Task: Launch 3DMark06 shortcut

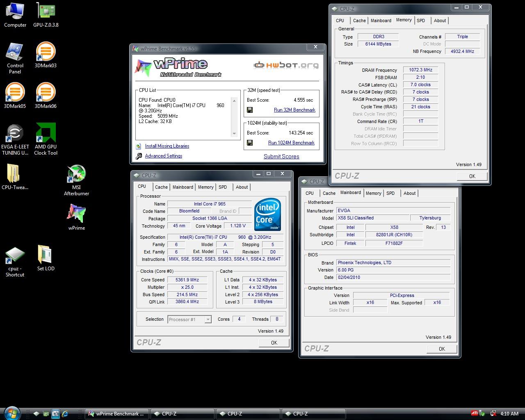Action: click(x=46, y=96)
